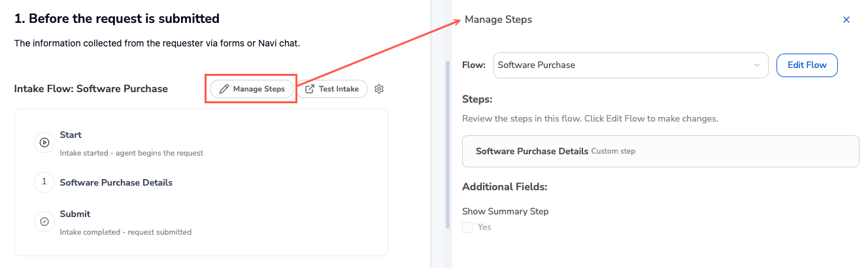Click the external link icon in Test Intake
Screen dimensions: 868x268
[x=310, y=89]
